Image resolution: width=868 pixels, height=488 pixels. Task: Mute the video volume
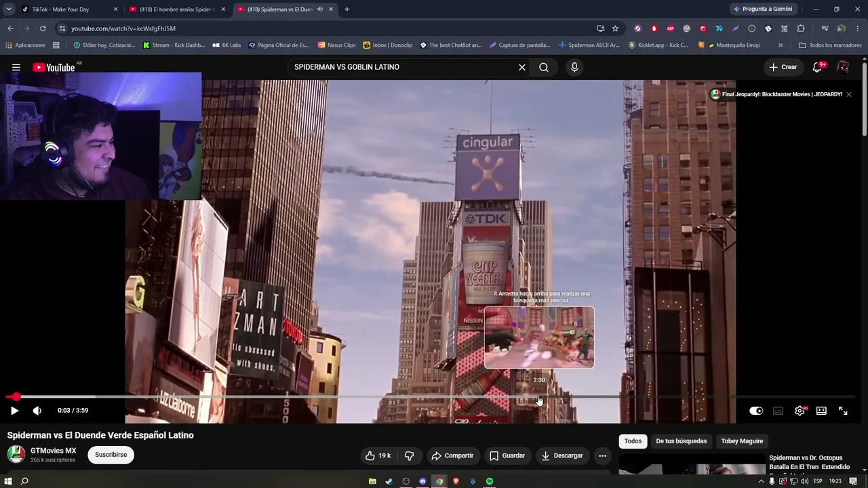[x=37, y=411]
